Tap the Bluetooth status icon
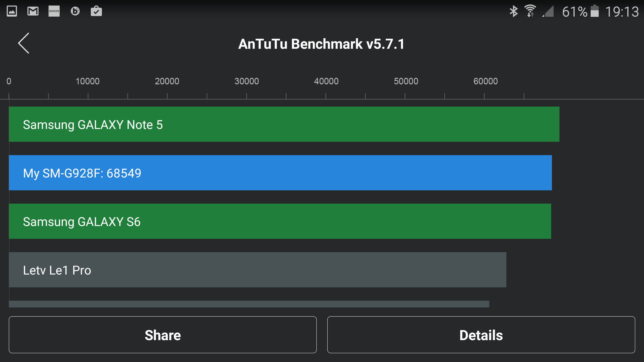 (514, 11)
